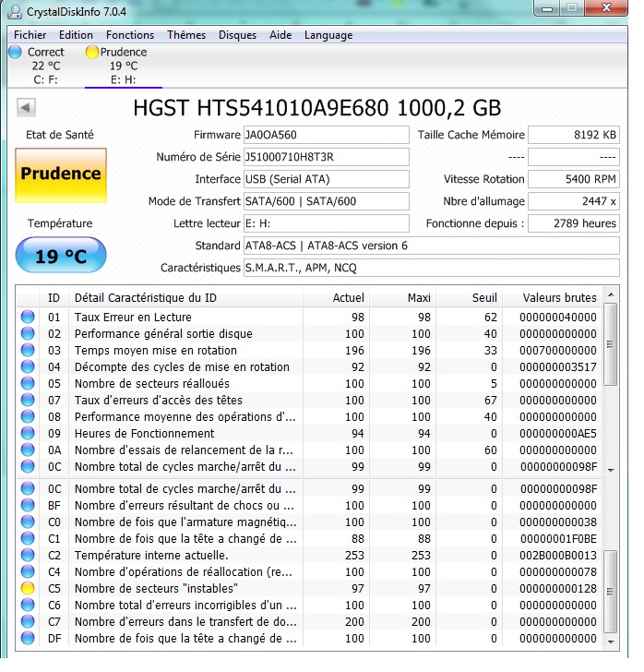Screen dimensions: 644x672
Task: Click status orb of row 01 Taux Erreur en Lecture
Action: [28, 318]
